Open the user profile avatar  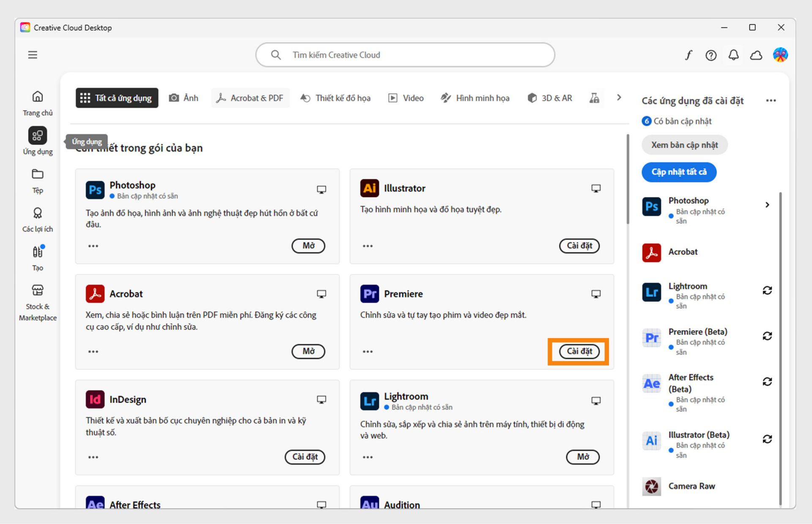pos(780,55)
